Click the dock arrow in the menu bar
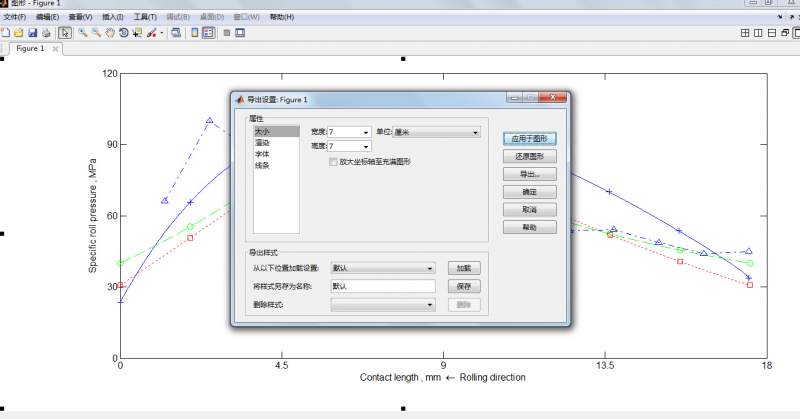Image resolution: width=800 pixels, height=419 pixels. (x=780, y=17)
